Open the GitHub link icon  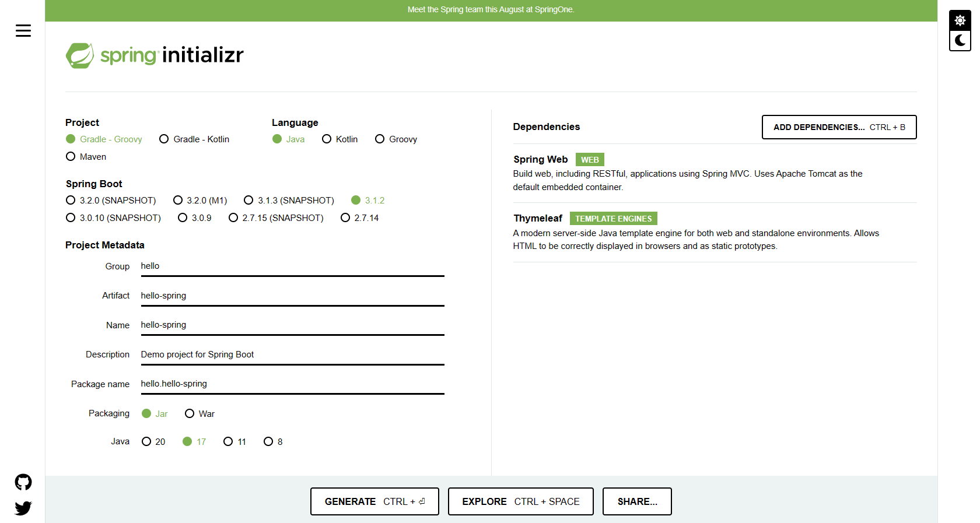pos(23,482)
